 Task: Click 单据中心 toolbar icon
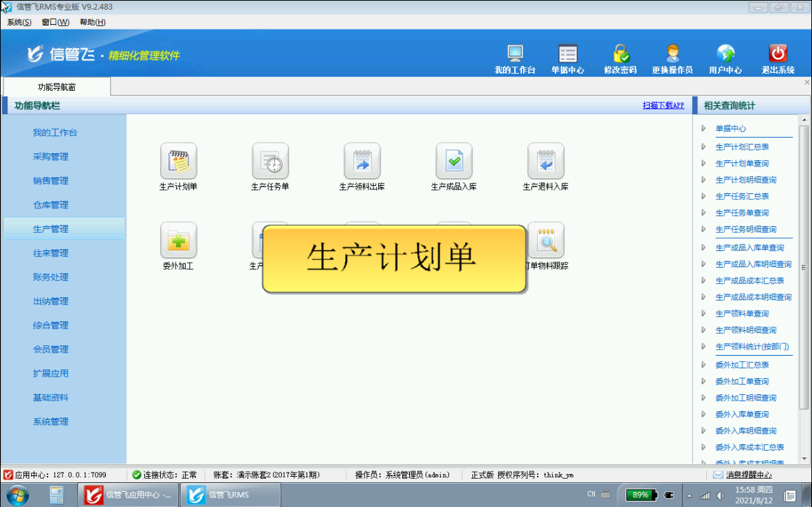[567, 54]
